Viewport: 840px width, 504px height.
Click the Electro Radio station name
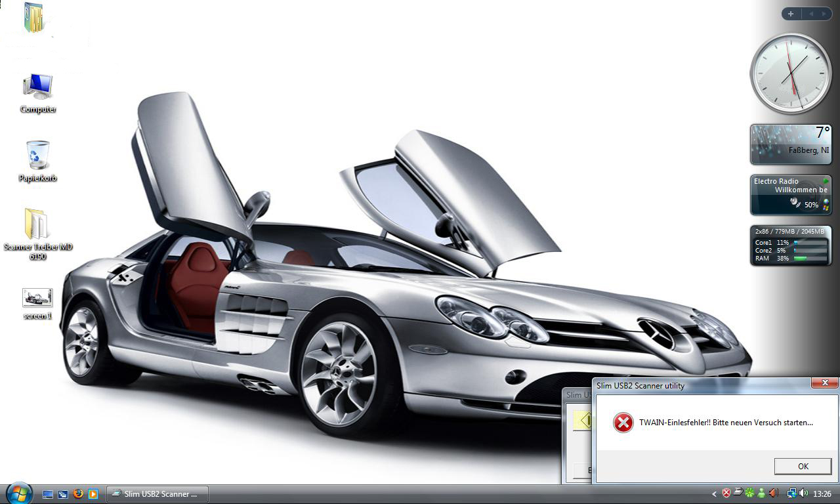(776, 181)
